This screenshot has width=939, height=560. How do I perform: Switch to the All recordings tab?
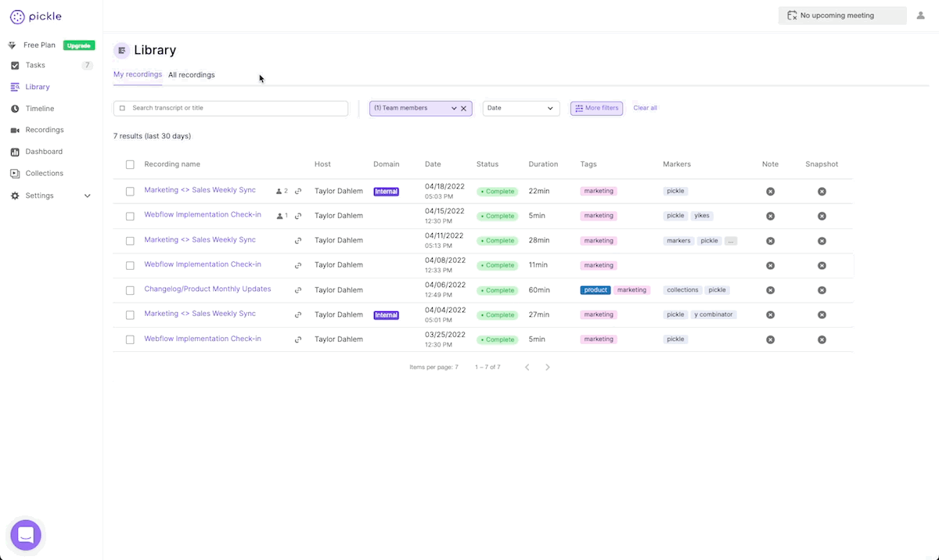tap(191, 75)
